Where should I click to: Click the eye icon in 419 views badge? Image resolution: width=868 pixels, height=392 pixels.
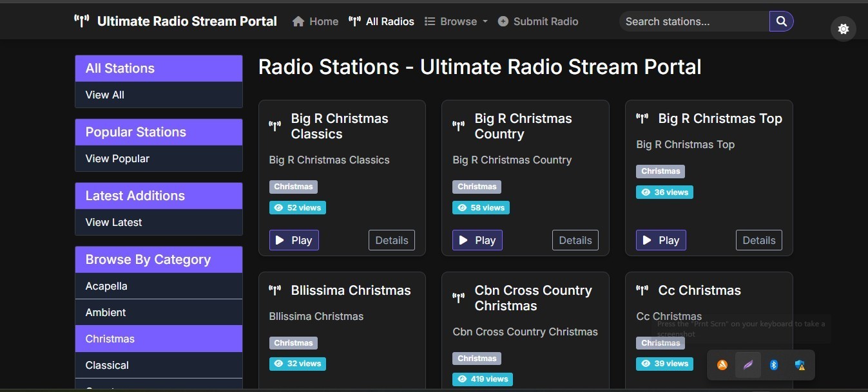[x=463, y=379]
